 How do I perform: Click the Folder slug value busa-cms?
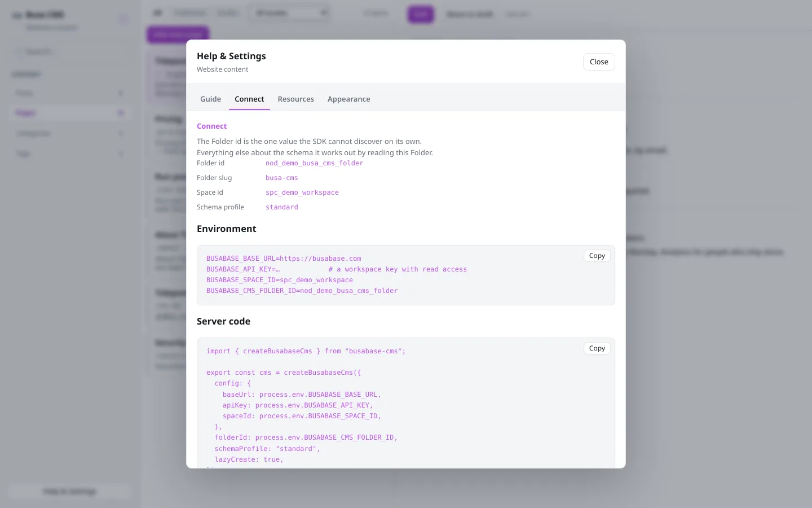pyautogui.click(x=281, y=178)
